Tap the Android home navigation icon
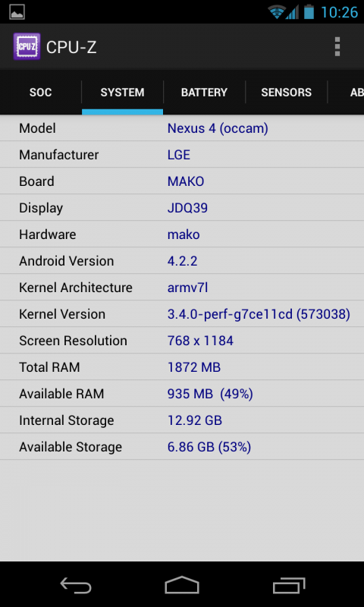The height and width of the screenshot is (607, 364). 182,584
